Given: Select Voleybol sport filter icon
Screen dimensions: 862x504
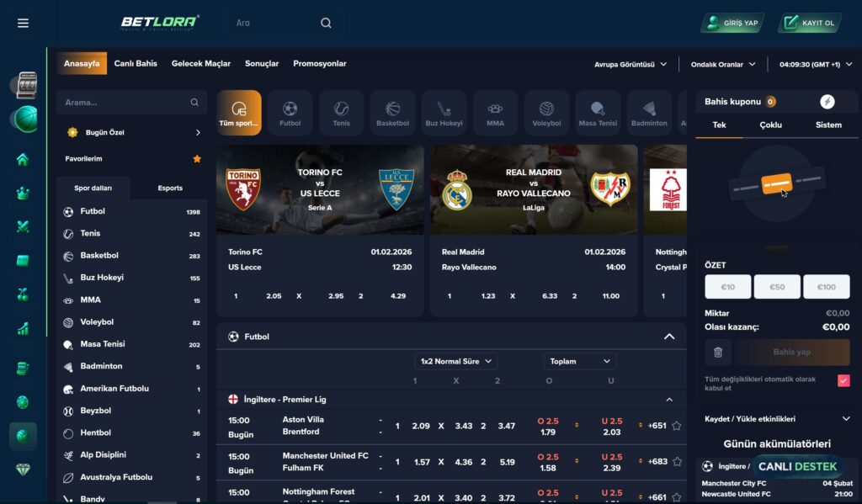Looking at the screenshot, I should coord(546,114).
